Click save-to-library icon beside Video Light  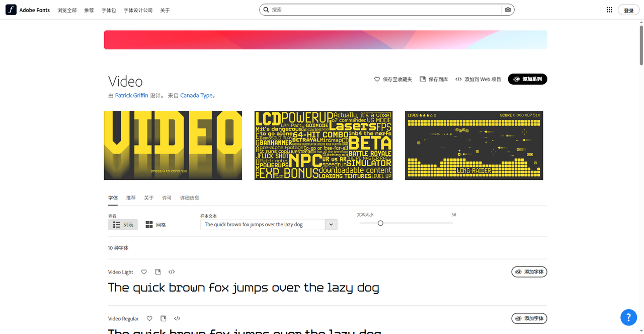tap(157, 272)
